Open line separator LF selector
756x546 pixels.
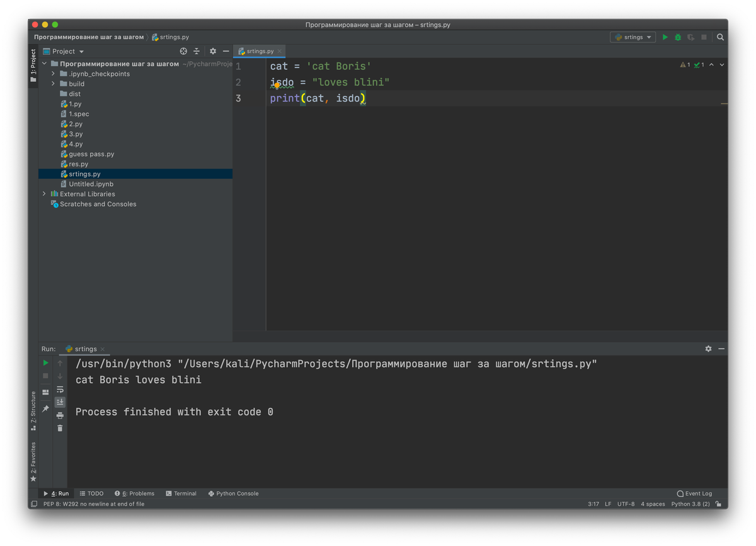pyautogui.click(x=608, y=504)
